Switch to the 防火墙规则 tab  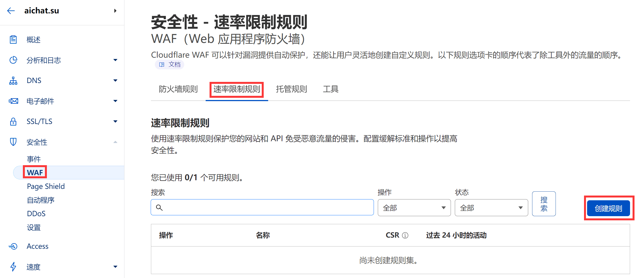[178, 89]
